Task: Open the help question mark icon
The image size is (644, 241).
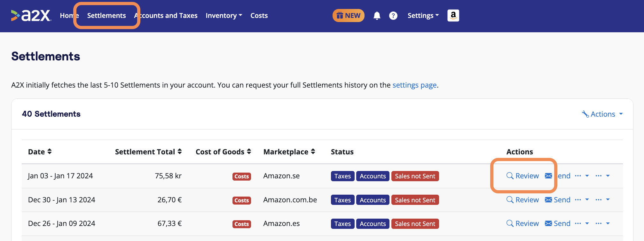Action: tap(393, 16)
